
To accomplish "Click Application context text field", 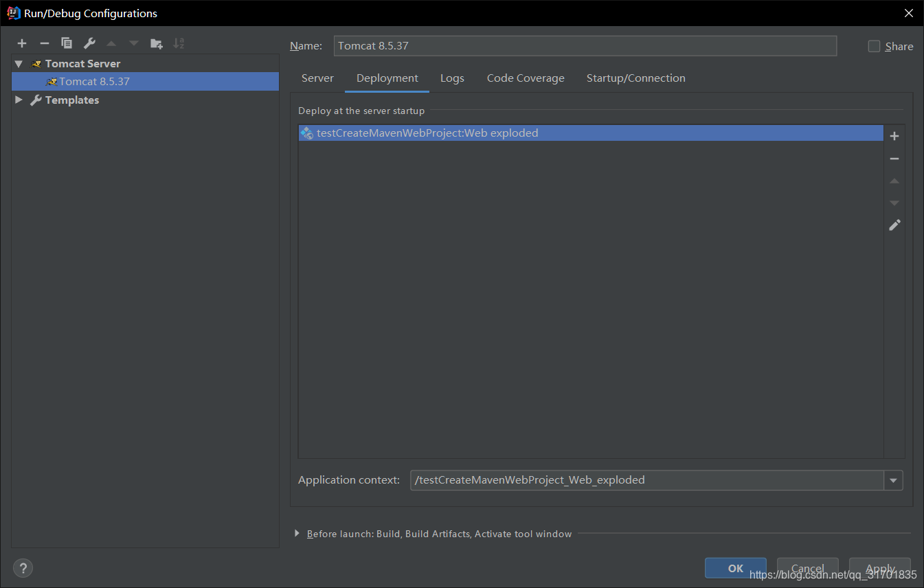I will click(x=647, y=480).
